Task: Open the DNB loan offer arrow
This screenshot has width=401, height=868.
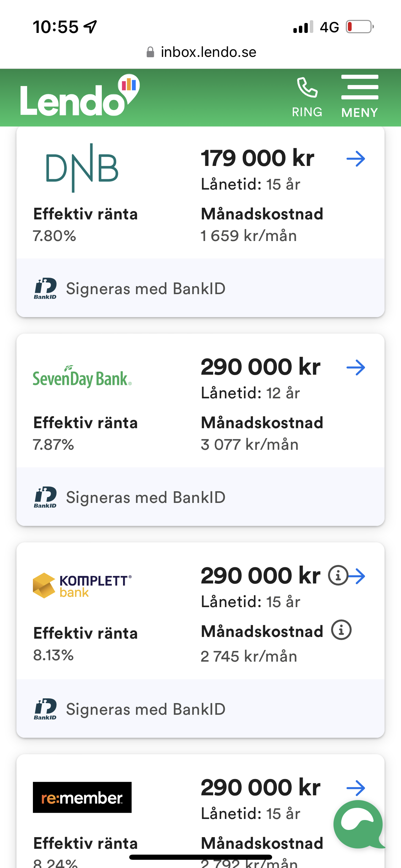Action: (356, 159)
